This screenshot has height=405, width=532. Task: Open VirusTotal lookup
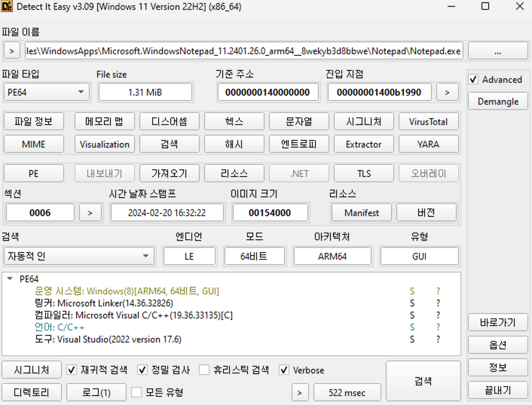point(428,122)
